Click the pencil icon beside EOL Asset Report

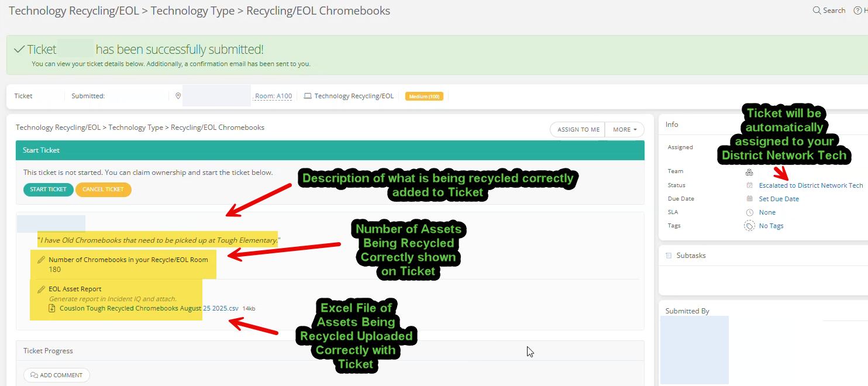pos(41,289)
